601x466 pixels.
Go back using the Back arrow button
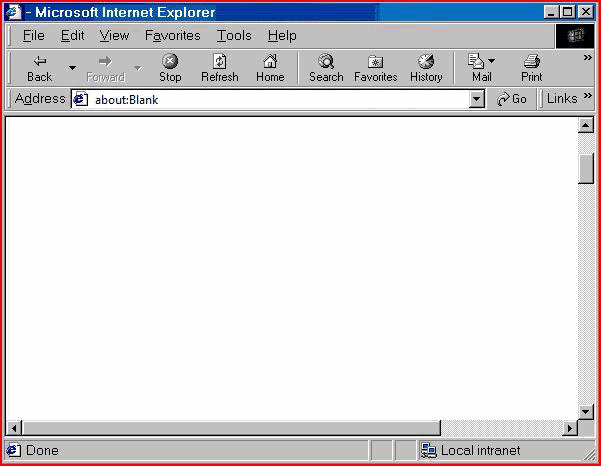(39, 68)
